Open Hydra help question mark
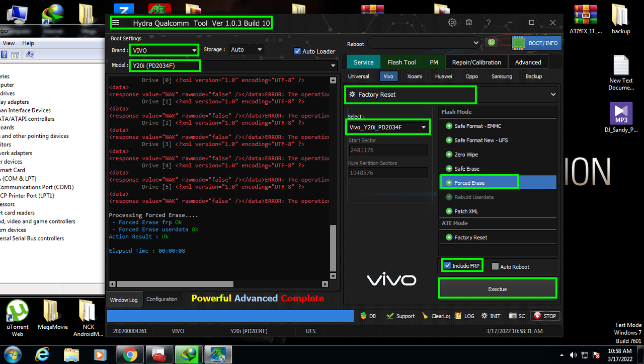The width and height of the screenshot is (644, 364). click(489, 23)
